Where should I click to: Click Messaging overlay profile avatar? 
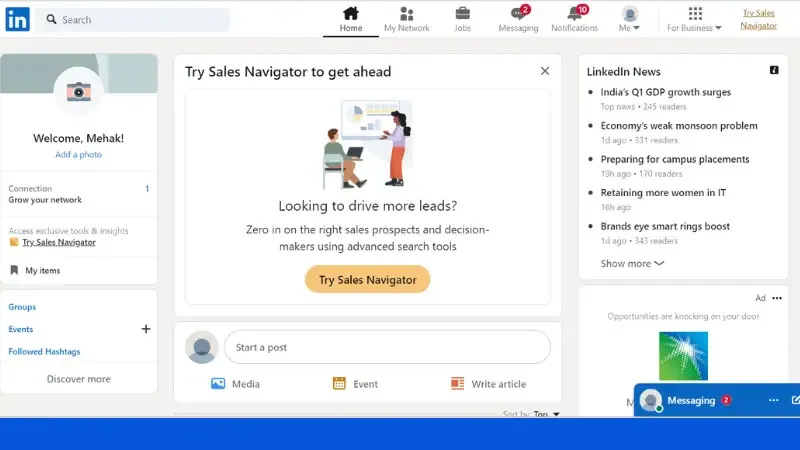click(x=651, y=401)
